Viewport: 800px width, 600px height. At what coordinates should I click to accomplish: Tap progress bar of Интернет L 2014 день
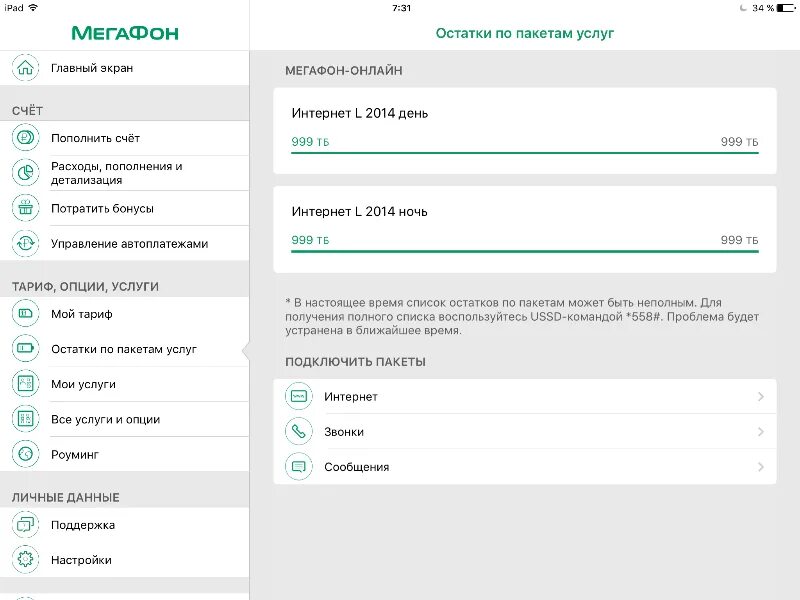pyautogui.click(x=525, y=153)
